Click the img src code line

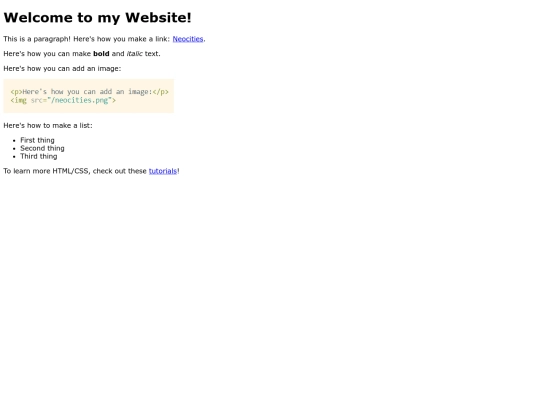point(63,100)
